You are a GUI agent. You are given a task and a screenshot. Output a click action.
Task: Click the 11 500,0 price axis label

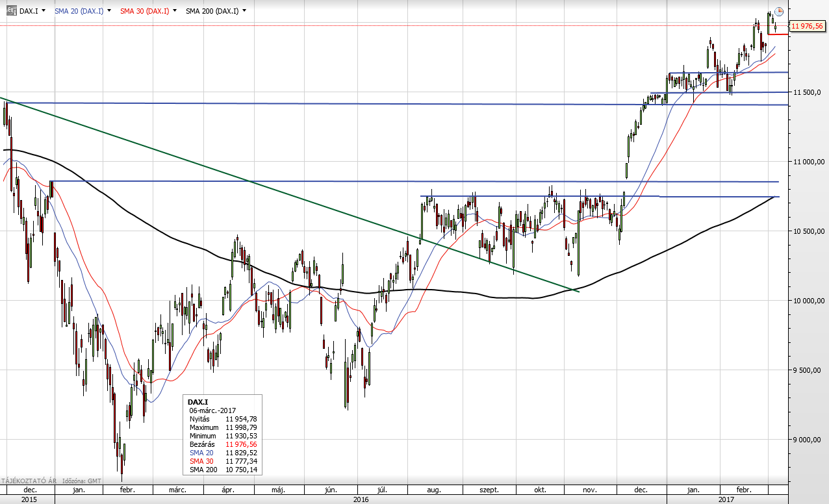click(x=806, y=92)
